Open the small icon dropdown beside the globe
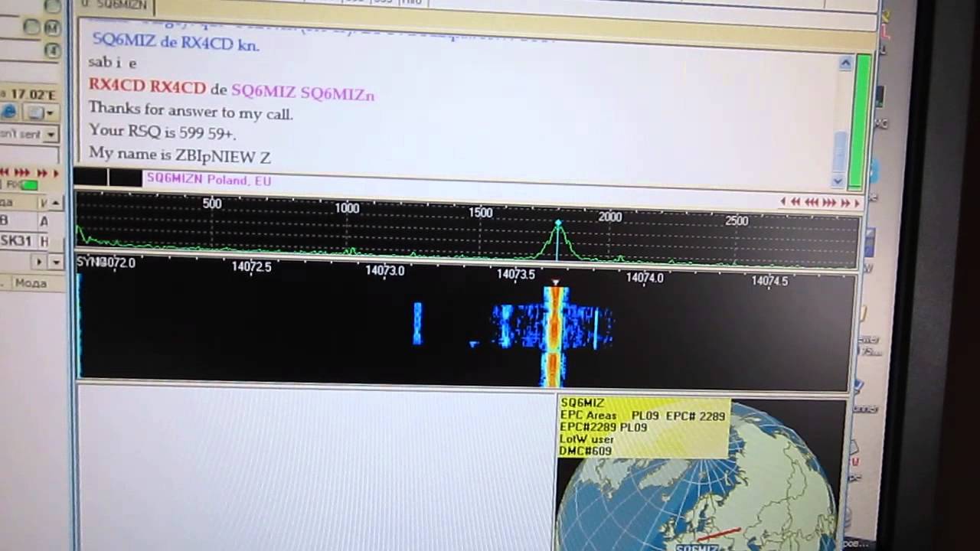This screenshot has height=551, width=980. click(x=40, y=112)
